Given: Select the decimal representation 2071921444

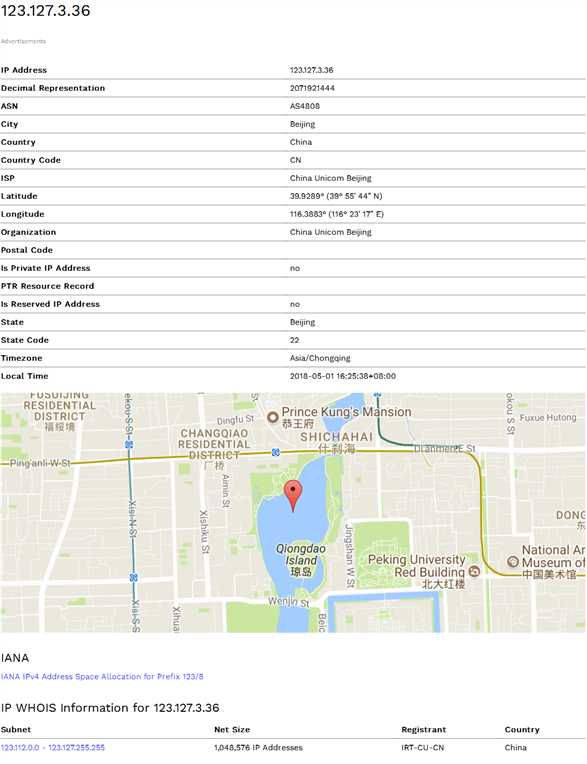Looking at the screenshot, I should click(x=312, y=88).
